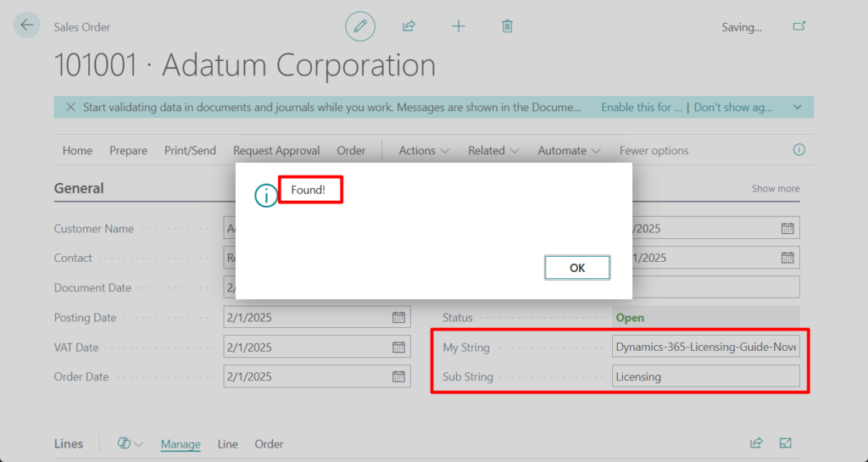The height and width of the screenshot is (462, 868).
Task: Click Fewer options in action bar
Action: [654, 151]
